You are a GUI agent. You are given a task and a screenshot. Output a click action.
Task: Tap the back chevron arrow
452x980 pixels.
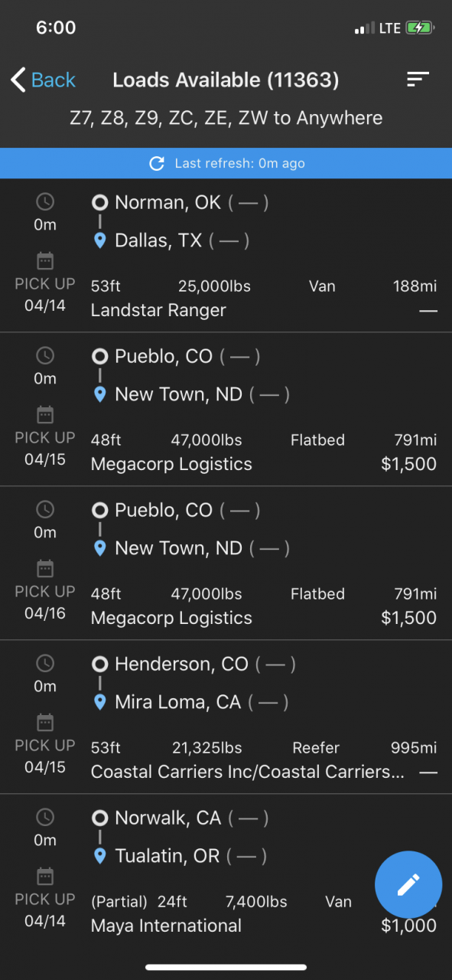tap(18, 80)
